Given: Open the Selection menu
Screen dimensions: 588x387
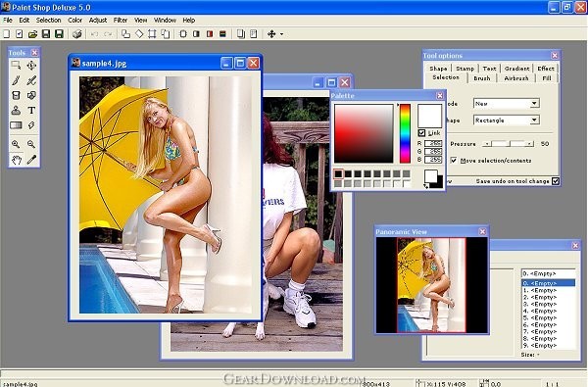Looking at the screenshot, I should click(x=48, y=21).
